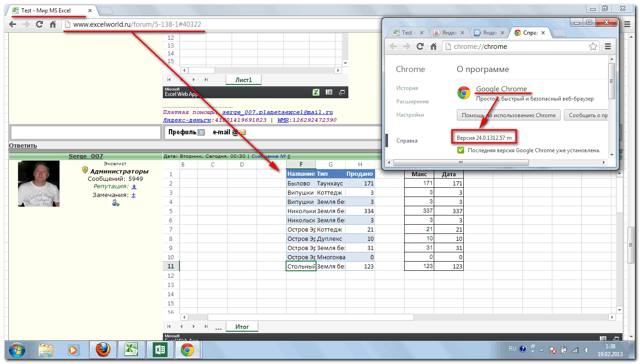Click the Chrome icon in the taskbar

[x=187, y=351]
